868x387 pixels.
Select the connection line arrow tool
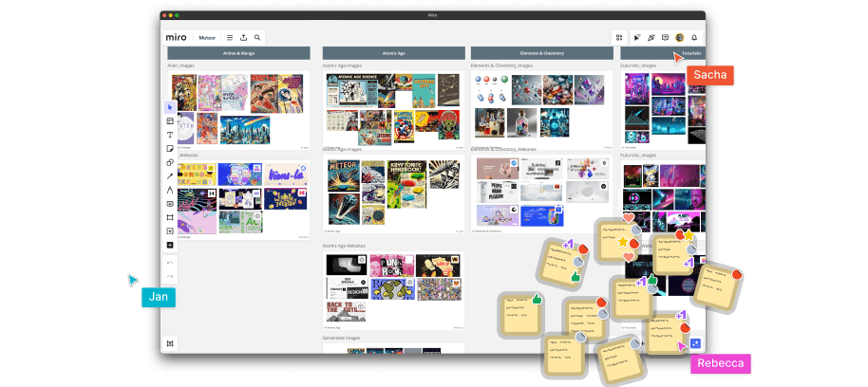170,176
